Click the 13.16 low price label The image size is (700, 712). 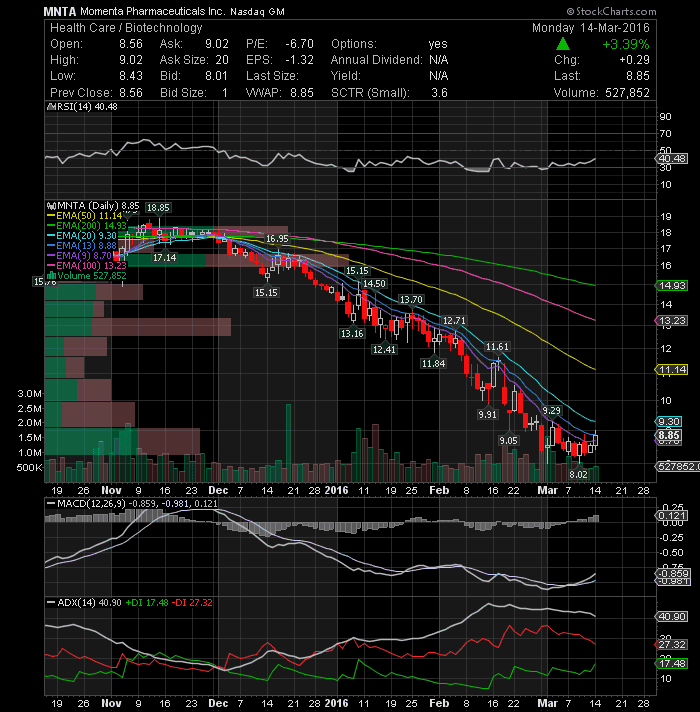coord(352,334)
